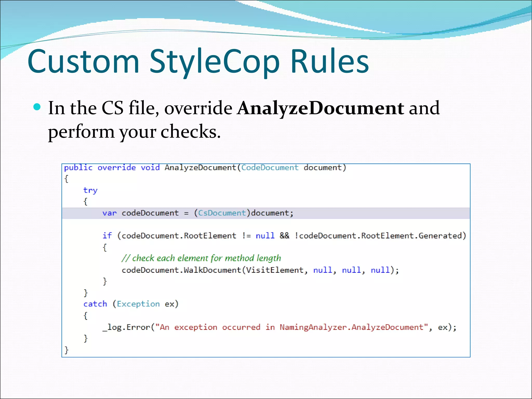Click the 'try' keyword in code
This screenshot has height=399, width=532.
90,191
